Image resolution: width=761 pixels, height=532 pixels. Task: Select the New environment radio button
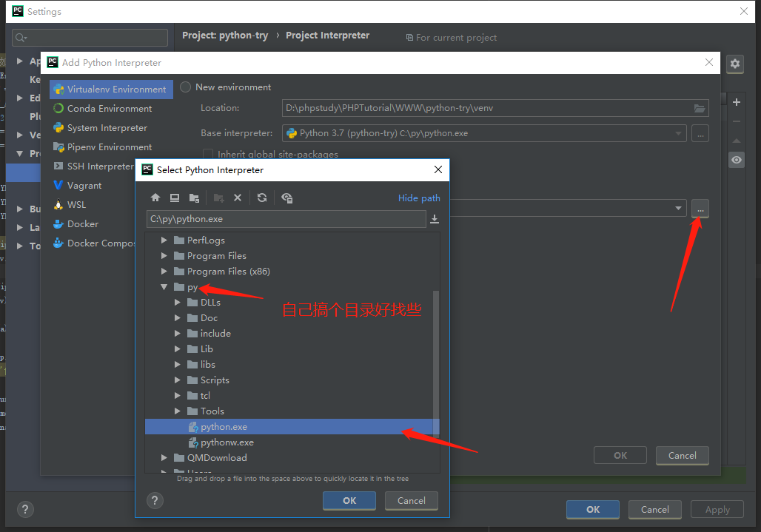tap(186, 87)
